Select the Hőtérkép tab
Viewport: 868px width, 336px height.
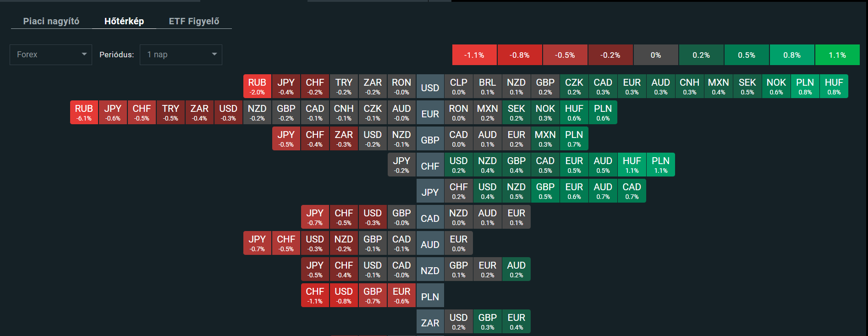pyautogui.click(x=124, y=21)
